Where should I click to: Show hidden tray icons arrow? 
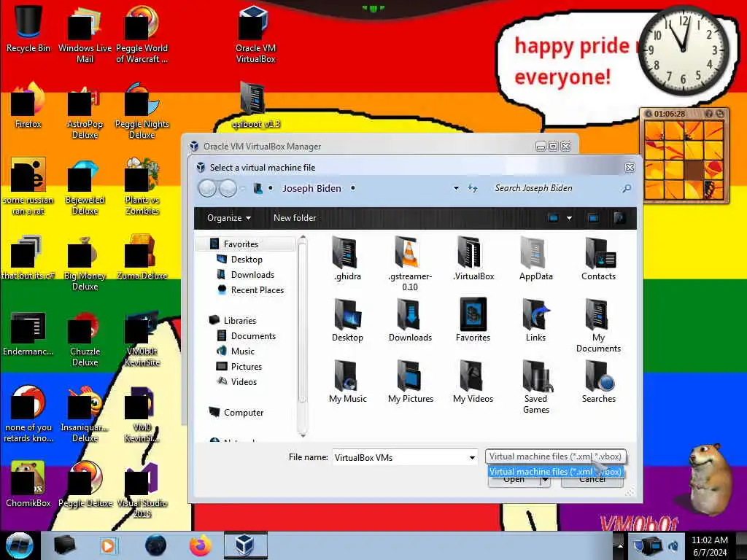pos(620,545)
